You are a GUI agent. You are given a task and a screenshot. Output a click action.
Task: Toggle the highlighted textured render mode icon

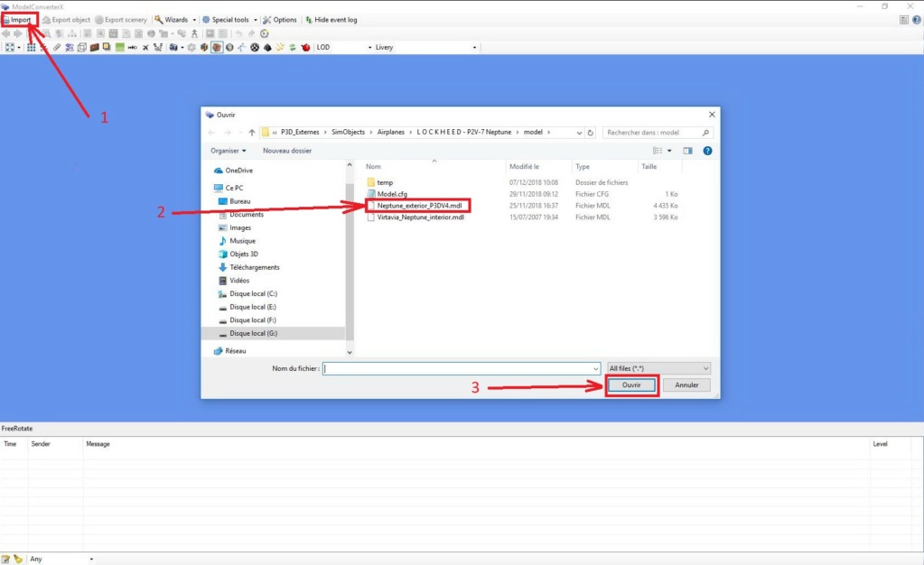(217, 47)
